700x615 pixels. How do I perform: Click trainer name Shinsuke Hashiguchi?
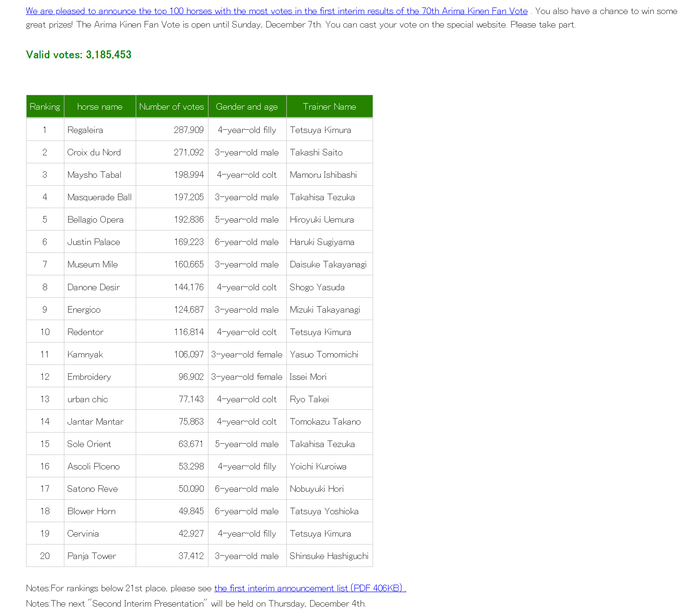point(329,556)
